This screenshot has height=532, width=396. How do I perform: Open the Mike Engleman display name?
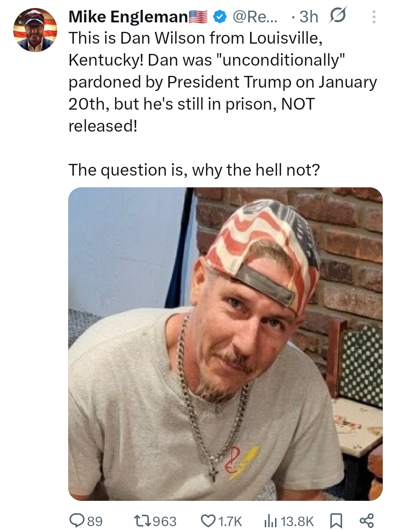click(128, 17)
